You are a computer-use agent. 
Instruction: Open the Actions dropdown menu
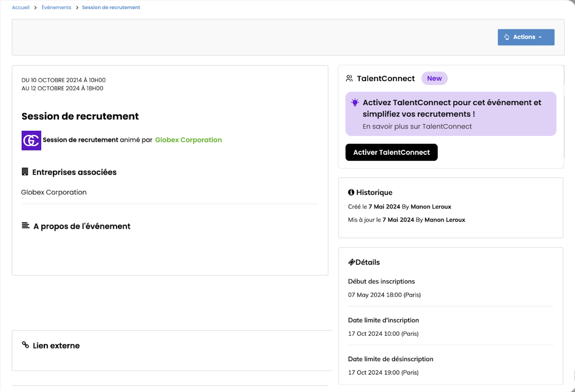(x=526, y=37)
